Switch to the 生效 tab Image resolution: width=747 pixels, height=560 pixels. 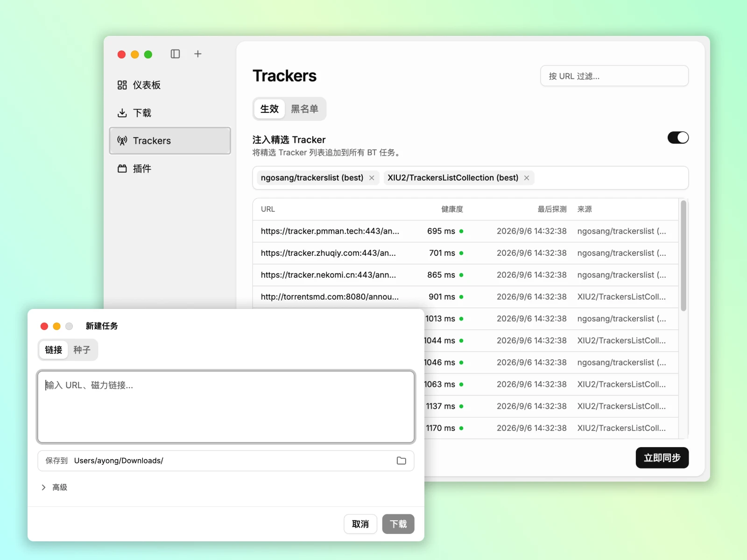pyautogui.click(x=269, y=109)
